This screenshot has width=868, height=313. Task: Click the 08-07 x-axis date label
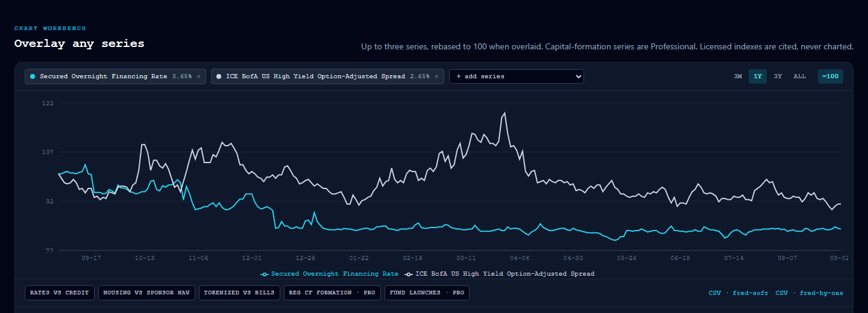pos(787,258)
